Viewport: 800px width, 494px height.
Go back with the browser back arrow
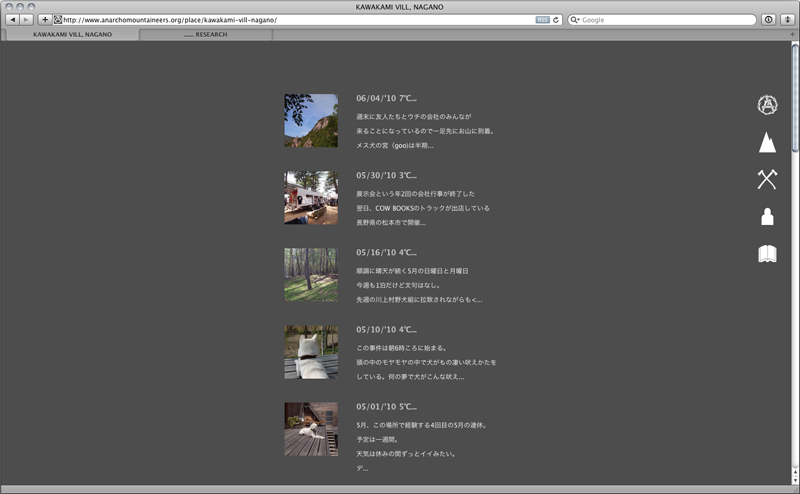coord(12,19)
